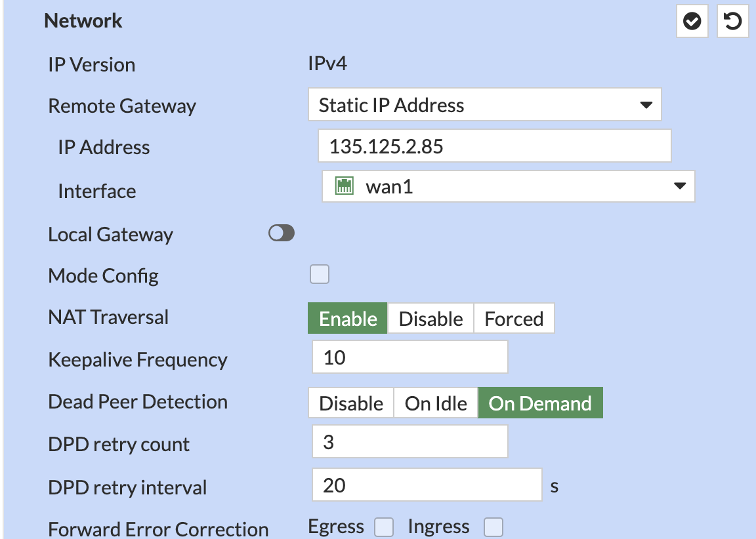This screenshot has width=756, height=539.
Task: Check the Egress forward error correction box
Action: coord(384,527)
